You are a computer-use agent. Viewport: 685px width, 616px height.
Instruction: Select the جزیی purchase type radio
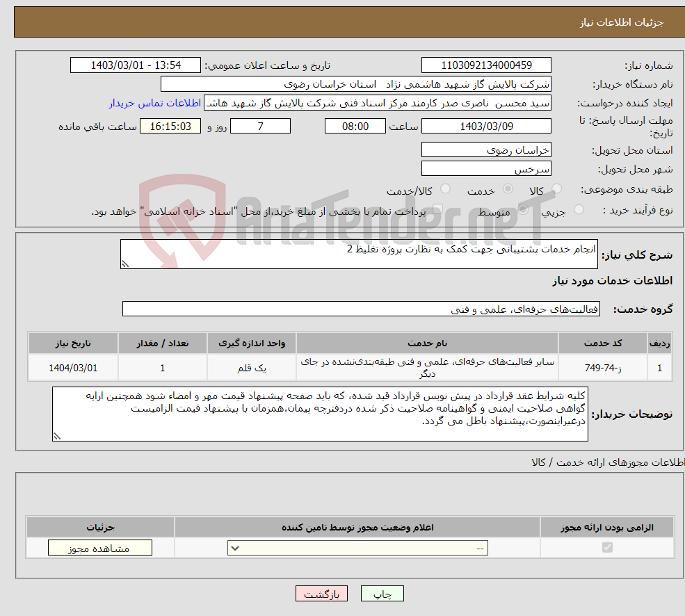[x=579, y=210]
